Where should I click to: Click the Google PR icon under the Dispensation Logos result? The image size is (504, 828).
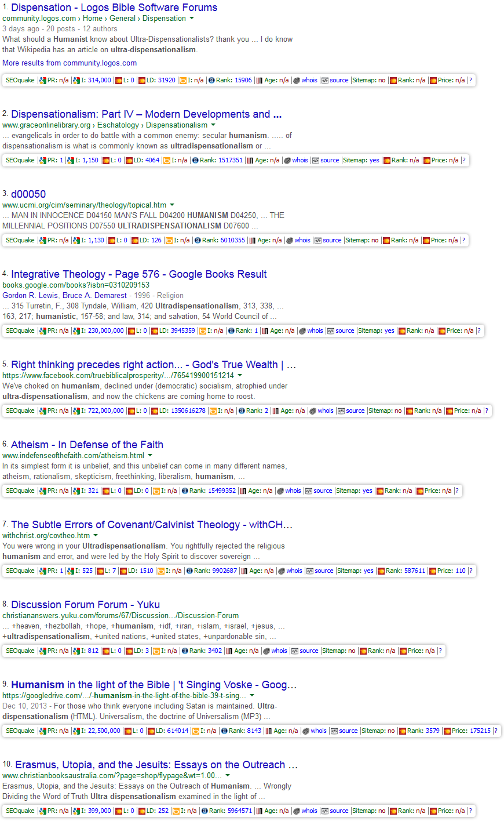43,81
